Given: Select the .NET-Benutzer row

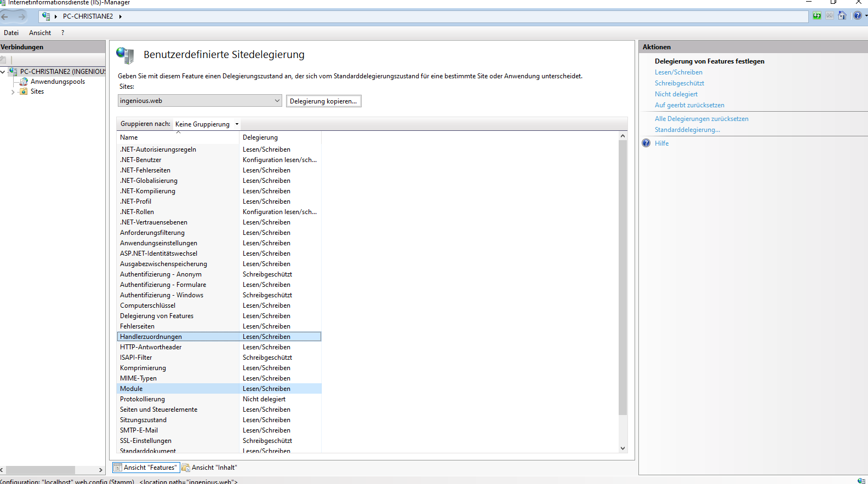Looking at the screenshot, I should (219, 160).
